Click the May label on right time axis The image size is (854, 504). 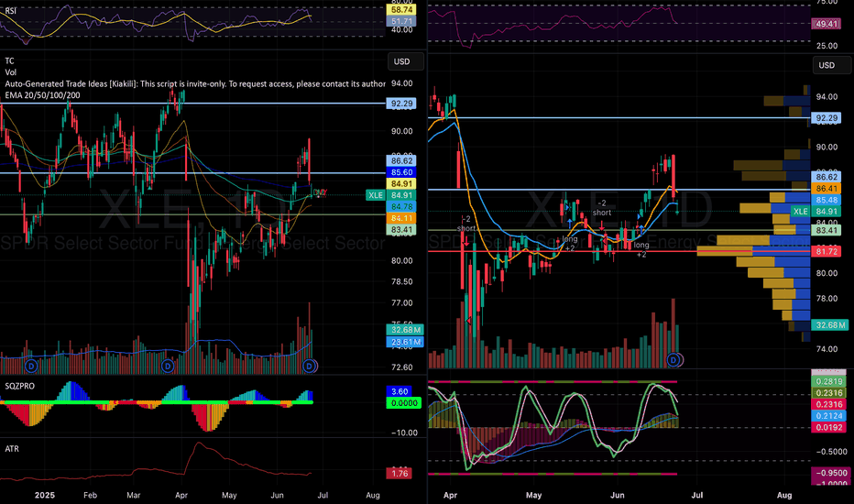[533, 495]
